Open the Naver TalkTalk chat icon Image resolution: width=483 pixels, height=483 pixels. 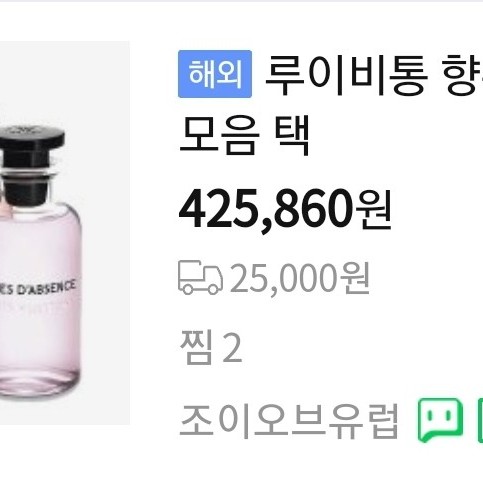click(x=441, y=420)
